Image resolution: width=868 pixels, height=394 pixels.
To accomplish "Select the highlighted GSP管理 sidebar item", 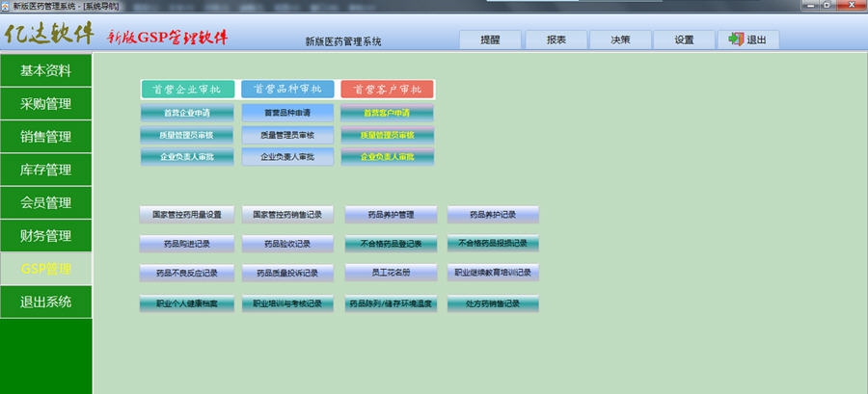I will point(46,269).
